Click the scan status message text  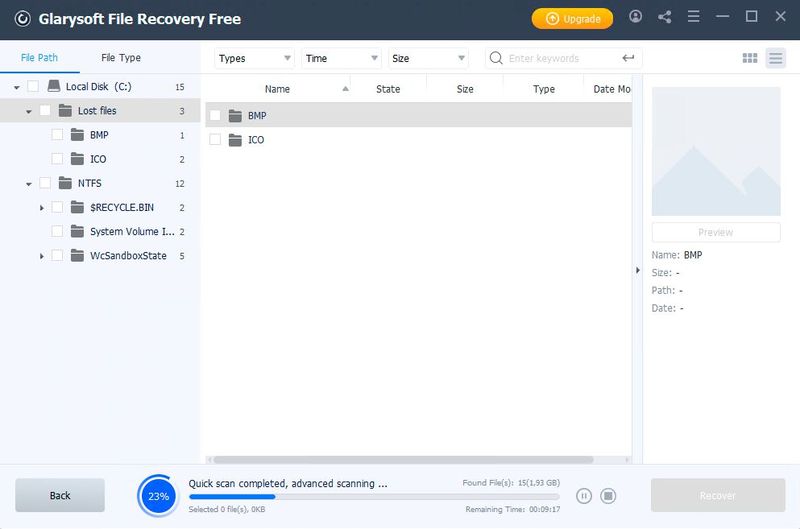pos(288,483)
